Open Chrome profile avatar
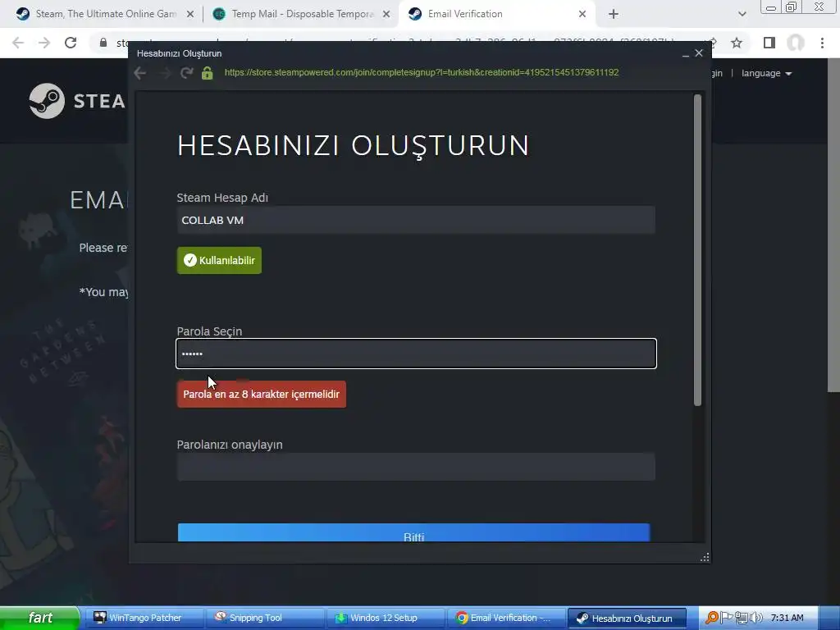This screenshot has height=630, width=840. click(x=796, y=43)
